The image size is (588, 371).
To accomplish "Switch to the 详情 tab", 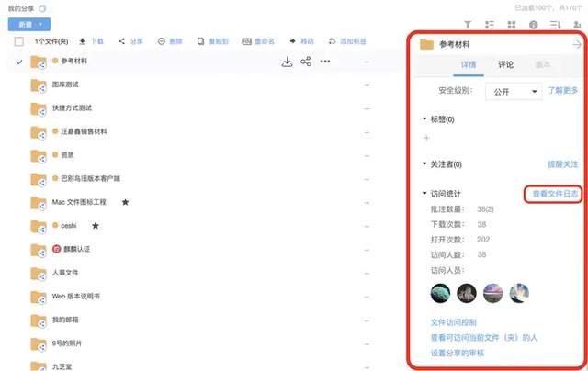I will 469,65.
